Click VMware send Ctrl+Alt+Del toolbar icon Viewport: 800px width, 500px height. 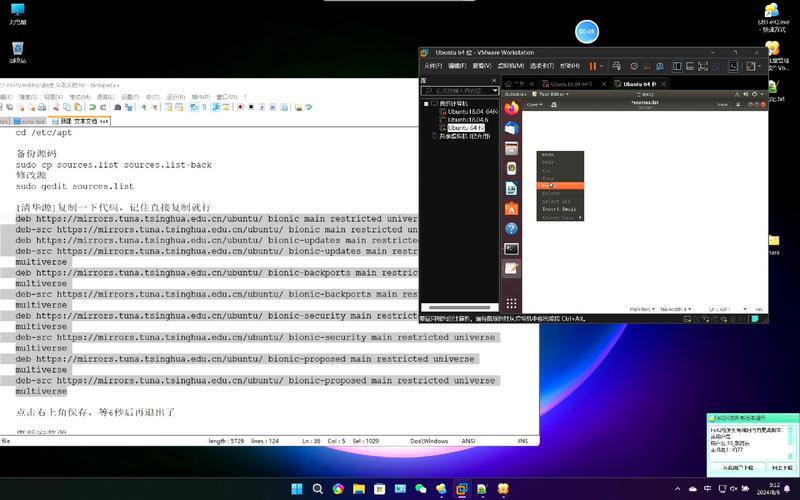click(617, 66)
